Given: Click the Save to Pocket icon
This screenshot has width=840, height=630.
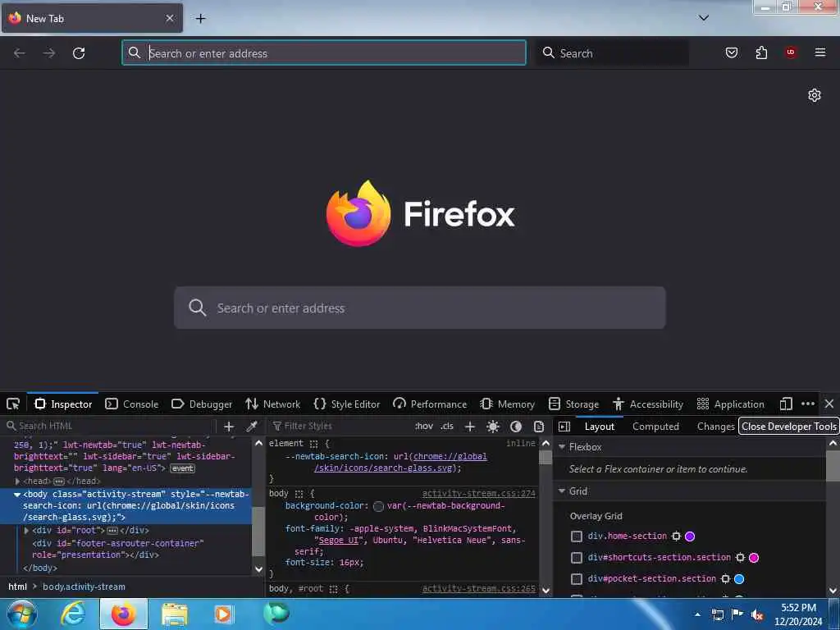Looking at the screenshot, I should click(x=732, y=52).
